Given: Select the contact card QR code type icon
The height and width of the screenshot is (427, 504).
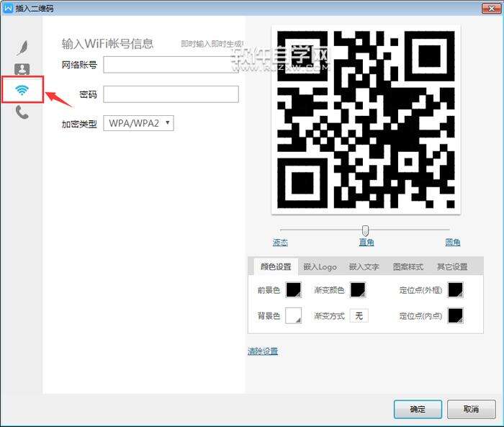Looking at the screenshot, I should (22, 69).
